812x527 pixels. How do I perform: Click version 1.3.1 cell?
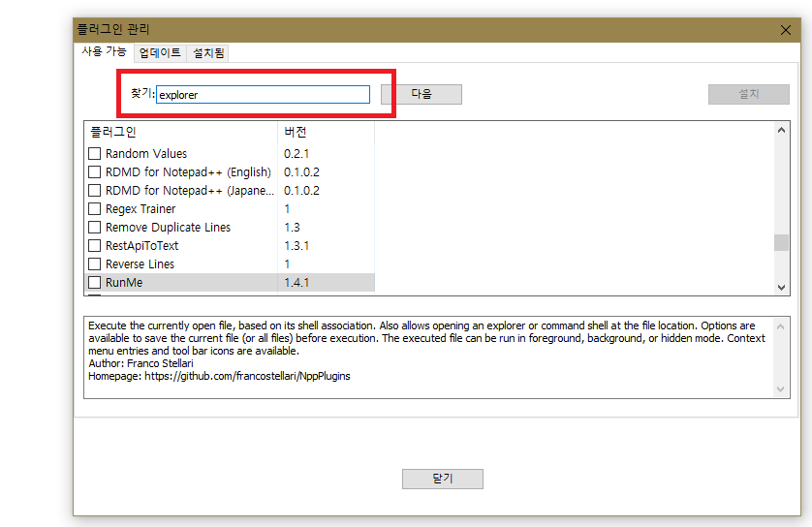click(x=297, y=245)
